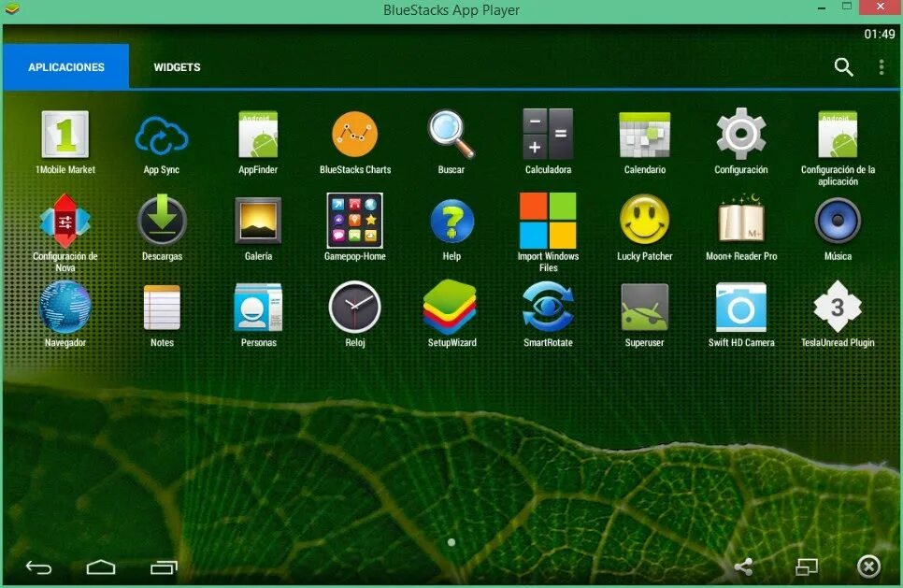Open TeslaUnread Plugin

click(x=838, y=308)
